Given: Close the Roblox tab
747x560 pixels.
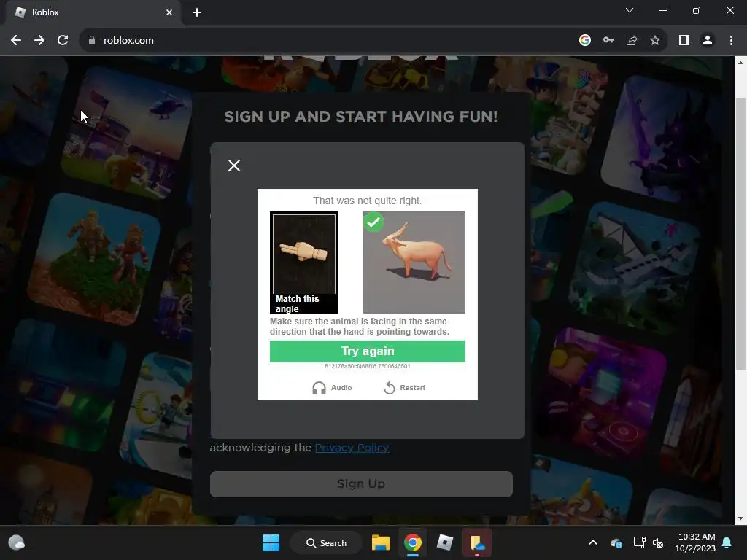Looking at the screenshot, I should pyautogui.click(x=169, y=12).
